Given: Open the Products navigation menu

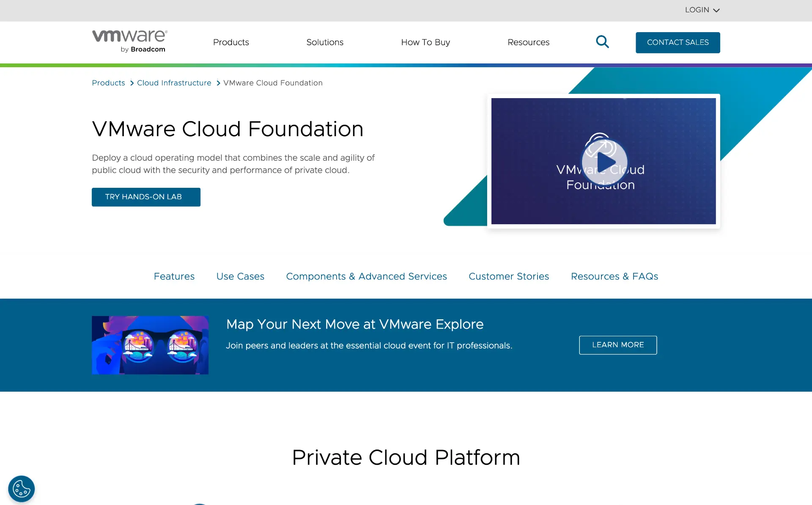Looking at the screenshot, I should point(231,42).
